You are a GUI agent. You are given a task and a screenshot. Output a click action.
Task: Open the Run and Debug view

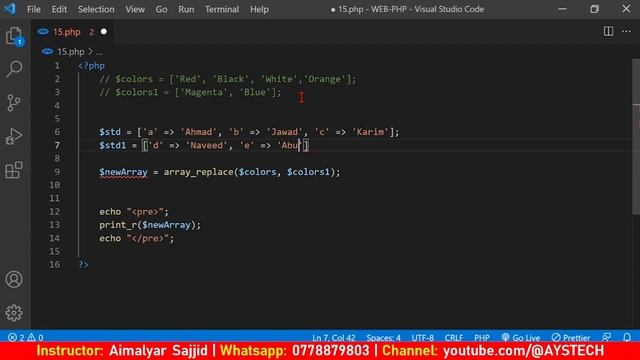point(14,136)
